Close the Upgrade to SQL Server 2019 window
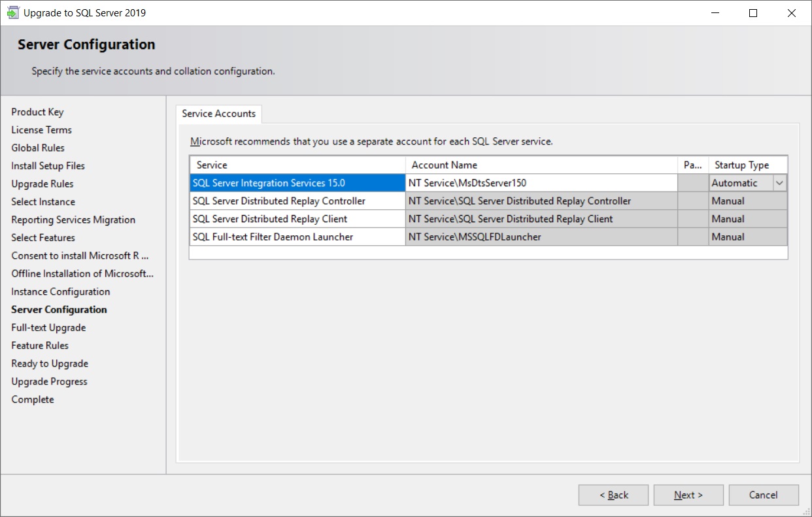 click(792, 12)
